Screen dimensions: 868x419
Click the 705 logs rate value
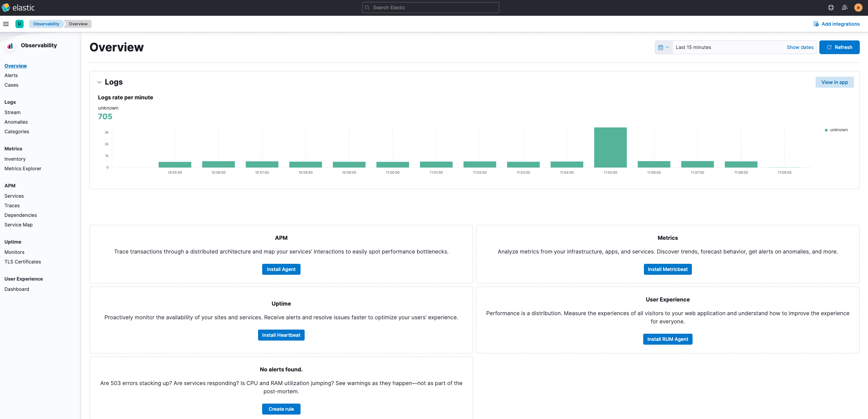coord(105,117)
